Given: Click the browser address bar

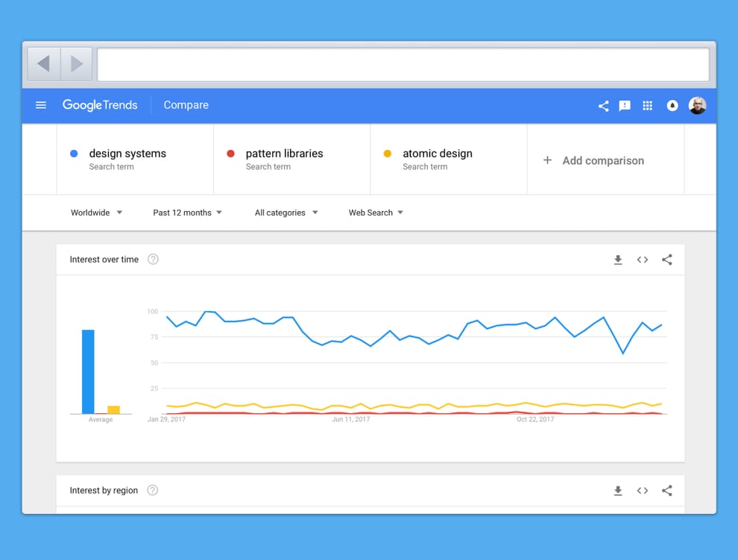Looking at the screenshot, I should click(403, 64).
